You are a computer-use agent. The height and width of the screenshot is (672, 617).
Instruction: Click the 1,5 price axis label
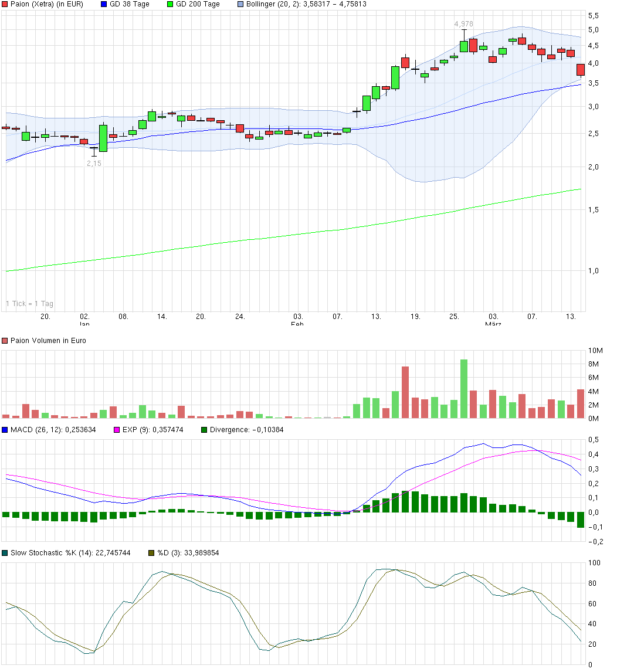[594, 210]
